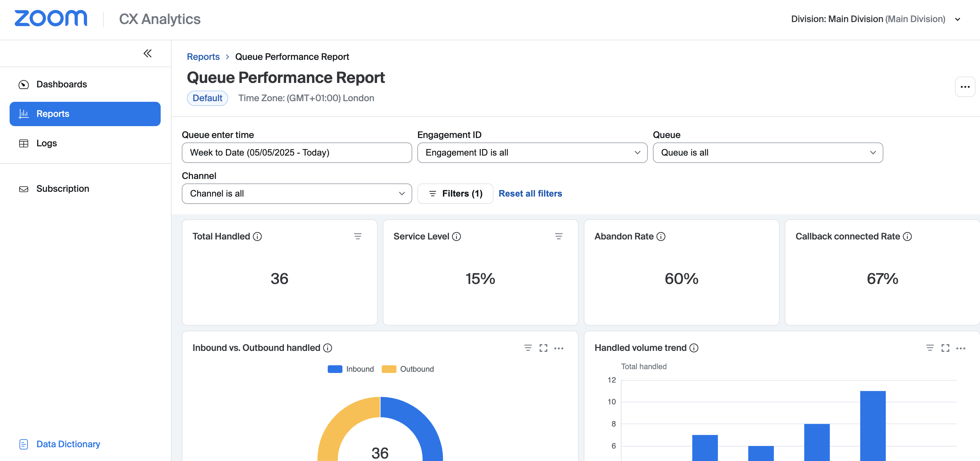Toggle Outbound legend series in chart
980x461 pixels.
[407, 369]
